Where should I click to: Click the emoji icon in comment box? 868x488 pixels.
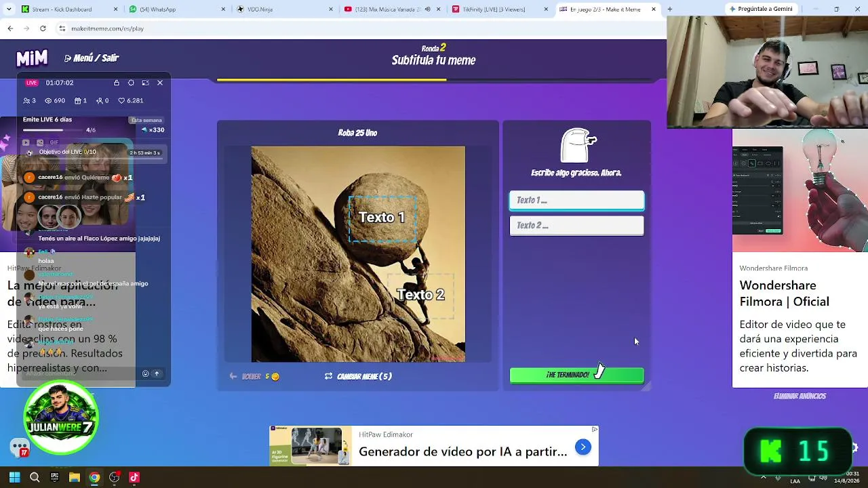(145, 373)
